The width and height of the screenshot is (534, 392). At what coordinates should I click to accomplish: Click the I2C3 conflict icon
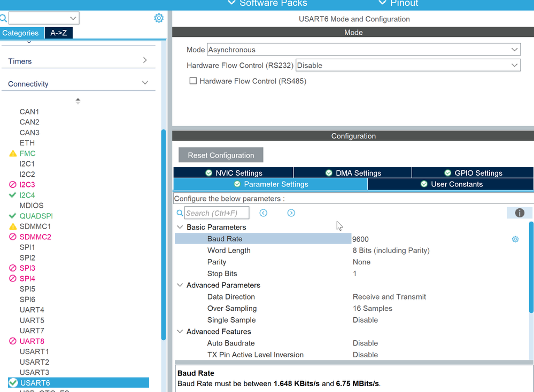(13, 184)
